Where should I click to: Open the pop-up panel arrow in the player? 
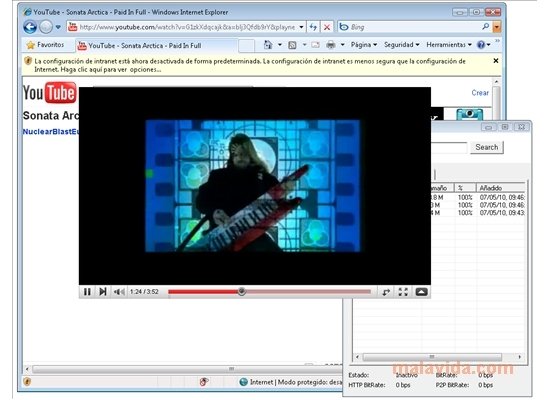(421, 292)
